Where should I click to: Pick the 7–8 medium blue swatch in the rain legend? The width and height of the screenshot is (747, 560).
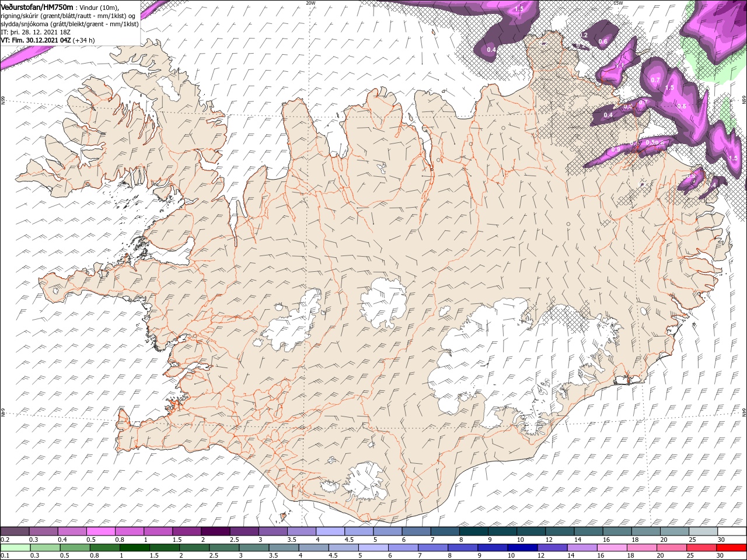coord(432,548)
